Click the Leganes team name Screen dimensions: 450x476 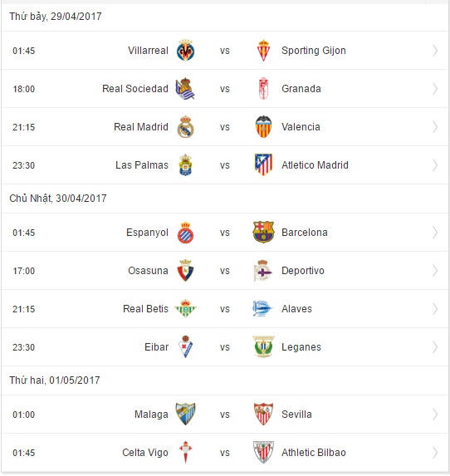click(301, 347)
